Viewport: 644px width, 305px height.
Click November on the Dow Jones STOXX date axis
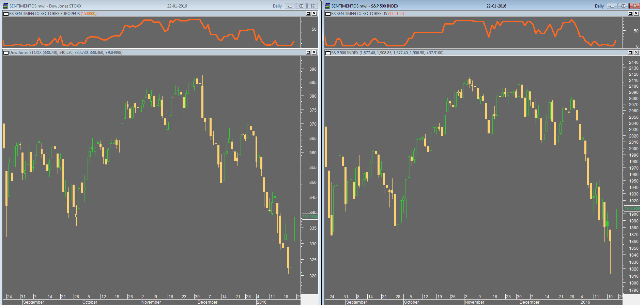pyautogui.click(x=151, y=302)
